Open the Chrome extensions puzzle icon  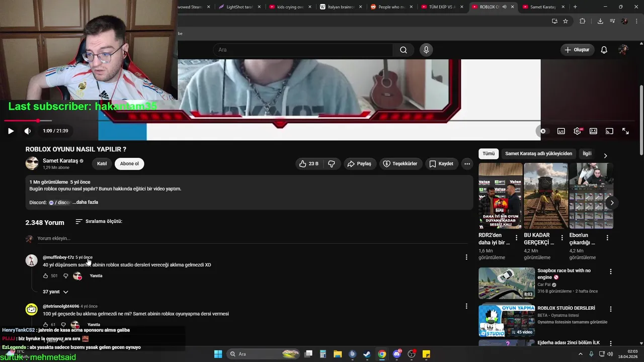tap(583, 21)
